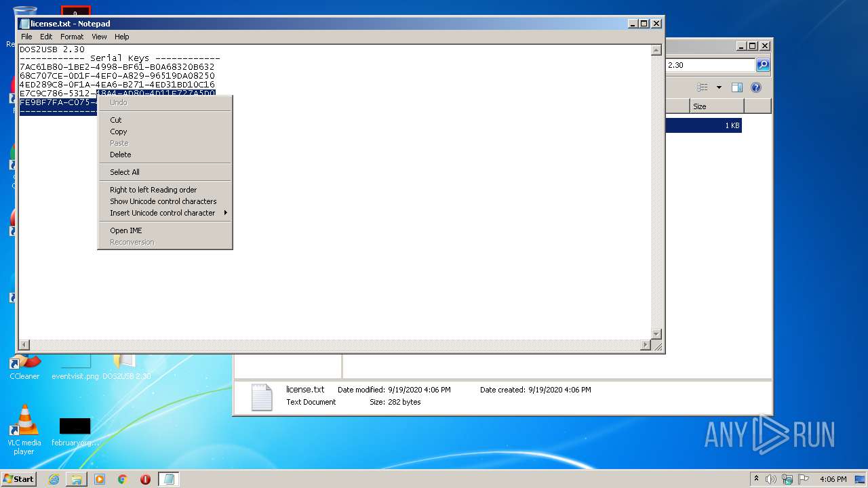The height and width of the screenshot is (488, 868).
Task: Select the 1 KB file row in Explorer
Action: [x=703, y=125]
